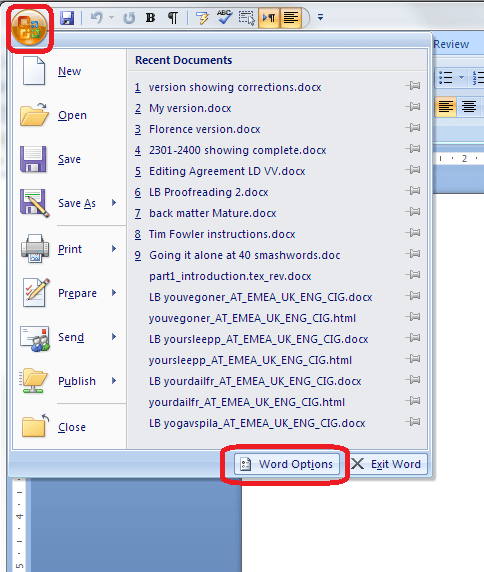Open the Review ribbon tab
Image resolution: width=484 pixels, height=572 pixels.
pos(451,44)
